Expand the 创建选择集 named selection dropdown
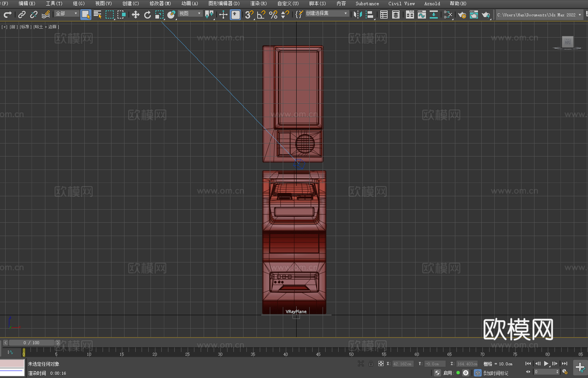Screen dimensions: 588x378 327,13
